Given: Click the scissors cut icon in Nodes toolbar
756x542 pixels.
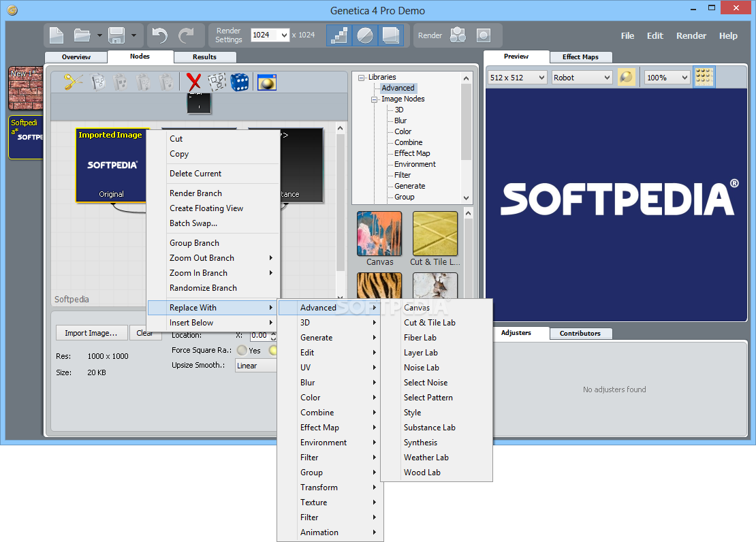Looking at the screenshot, I should click(74, 82).
